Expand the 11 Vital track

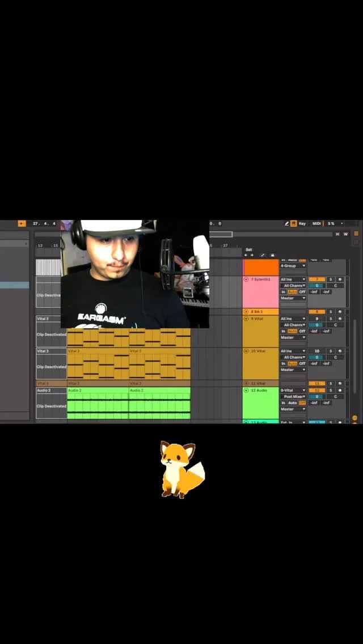pyautogui.click(x=246, y=383)
